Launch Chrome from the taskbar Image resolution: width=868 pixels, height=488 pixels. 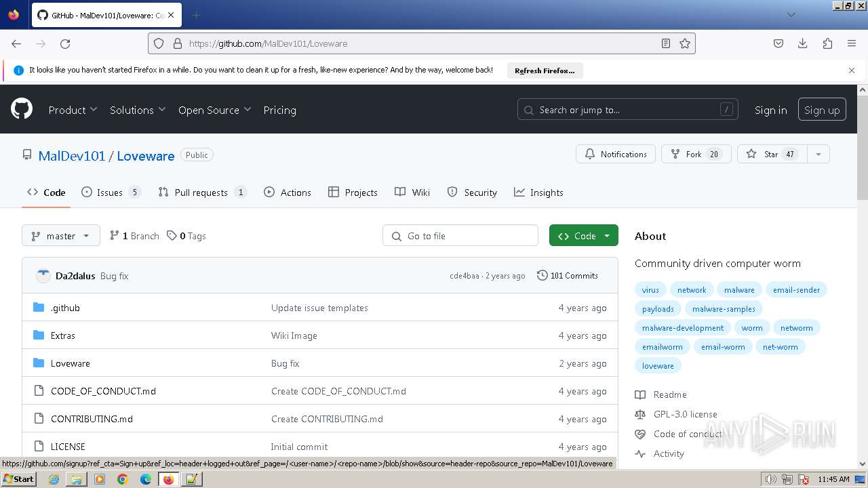pyautogui.click(x=123, y=479)
